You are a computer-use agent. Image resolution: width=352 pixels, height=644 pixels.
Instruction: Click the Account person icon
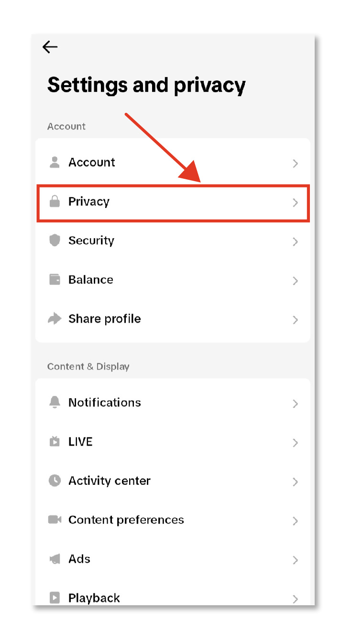(x=55, y=163)
